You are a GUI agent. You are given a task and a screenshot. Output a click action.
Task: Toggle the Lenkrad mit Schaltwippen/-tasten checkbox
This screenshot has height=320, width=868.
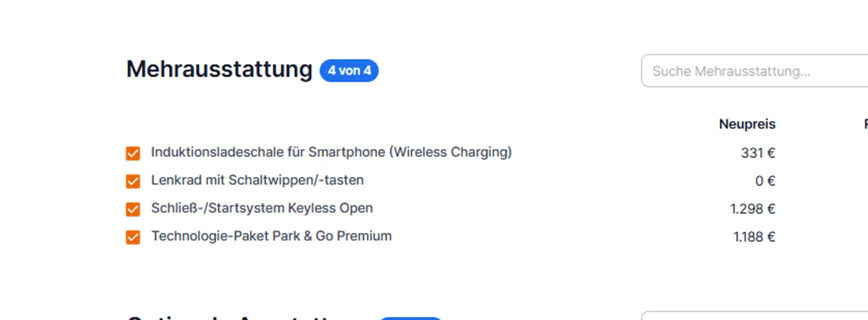[x=133, y=181]
